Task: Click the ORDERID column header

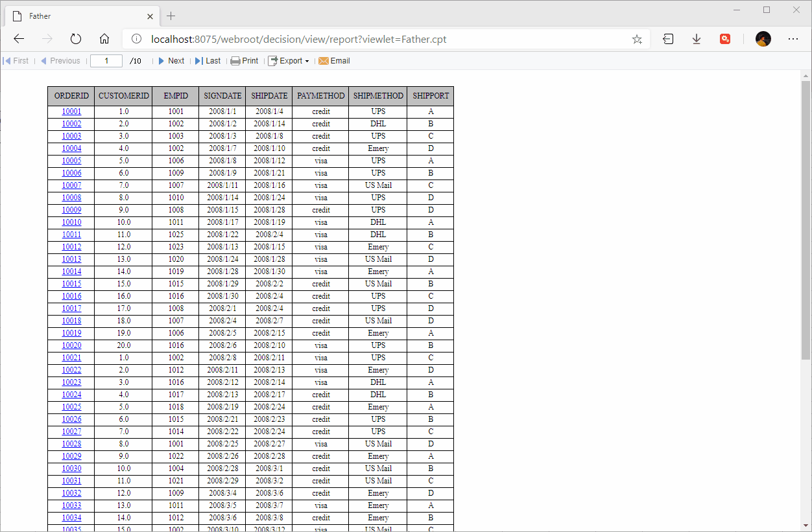Action: point(71,96)
